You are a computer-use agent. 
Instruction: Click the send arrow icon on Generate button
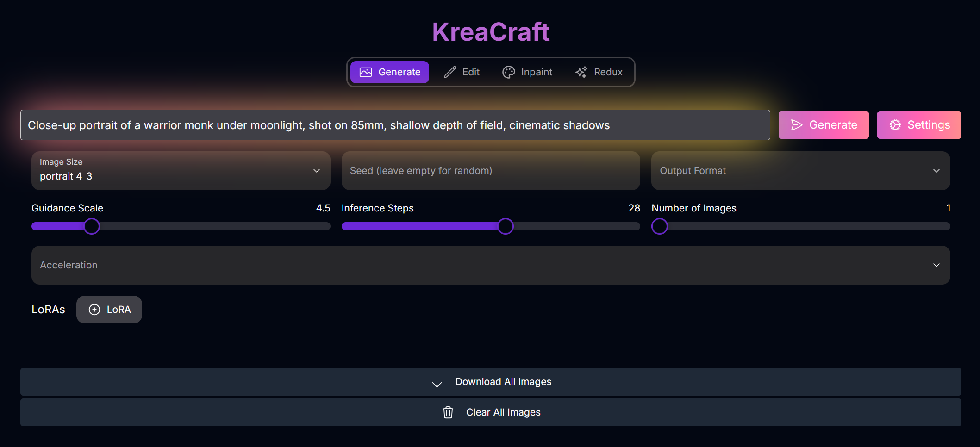[x=797, y=125]
